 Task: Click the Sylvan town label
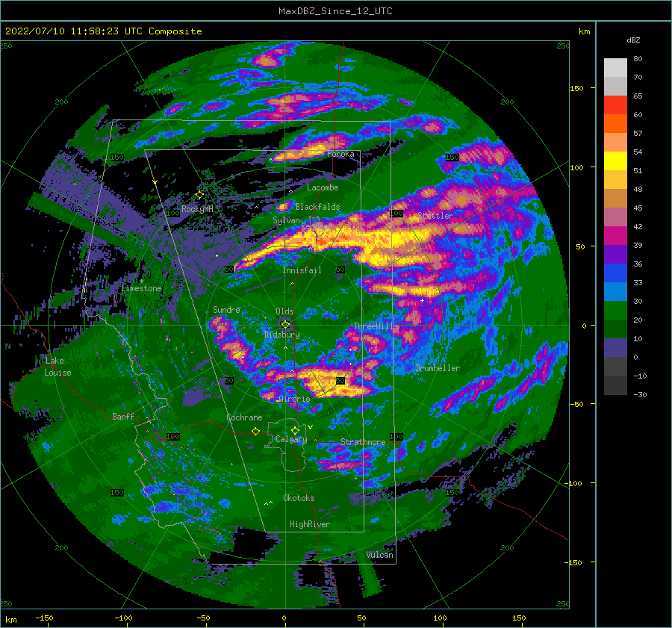[x=286, y=220]
